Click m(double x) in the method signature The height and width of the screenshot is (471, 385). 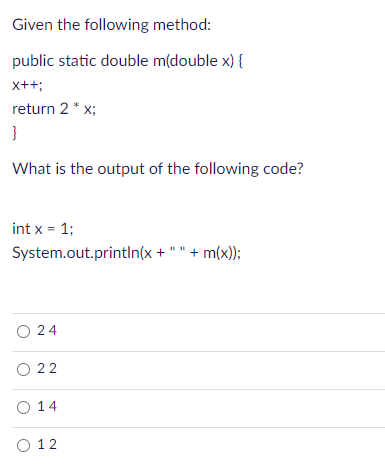[x=194, y=61]
